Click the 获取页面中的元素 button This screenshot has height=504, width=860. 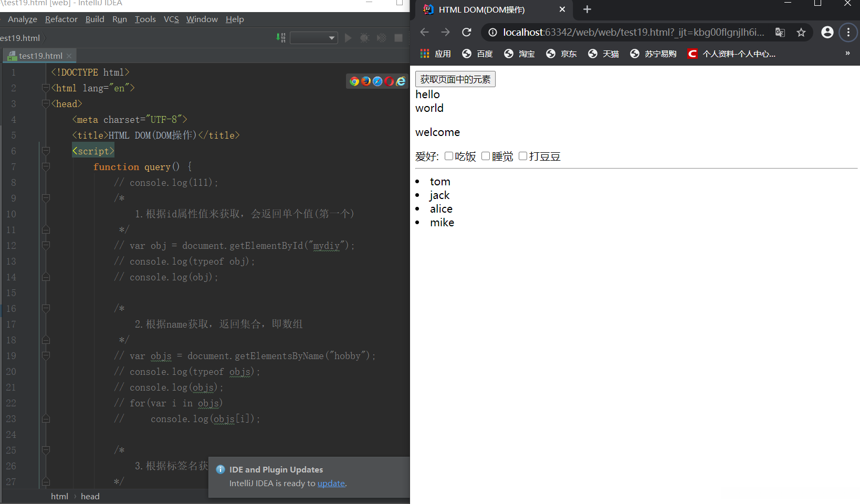click(x=455, y=79)
